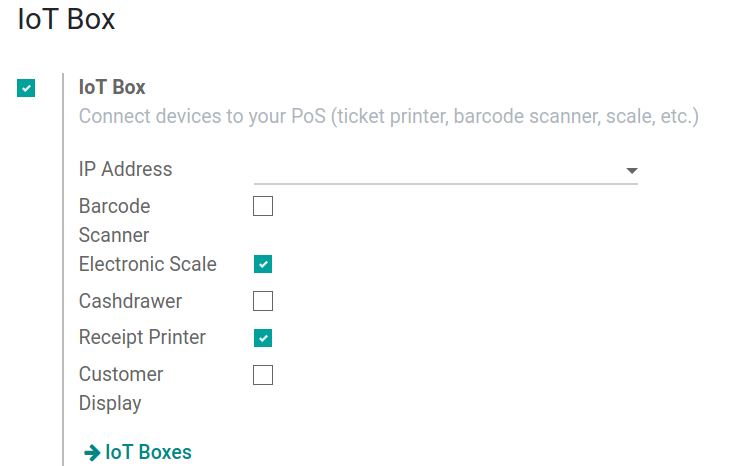
Task: Click the IP Address field label
Action: 125,169
